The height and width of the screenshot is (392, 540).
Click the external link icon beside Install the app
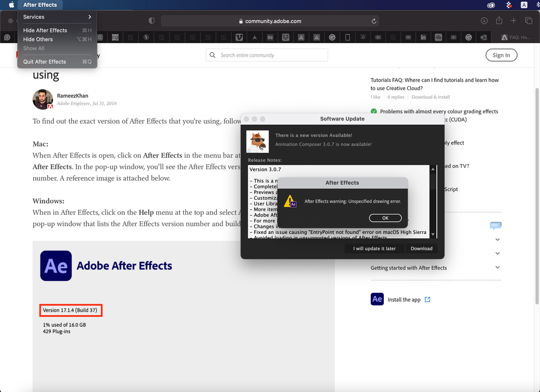[x=428, y=299]
